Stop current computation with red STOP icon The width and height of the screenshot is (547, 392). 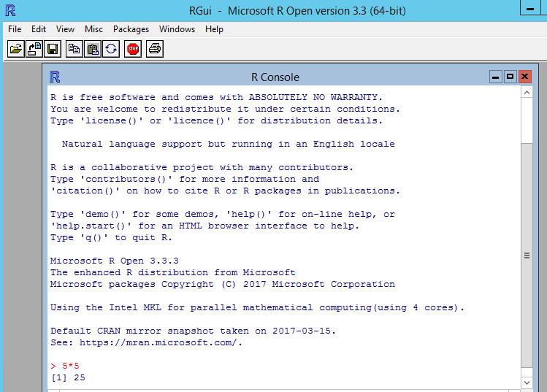(133, 49)
